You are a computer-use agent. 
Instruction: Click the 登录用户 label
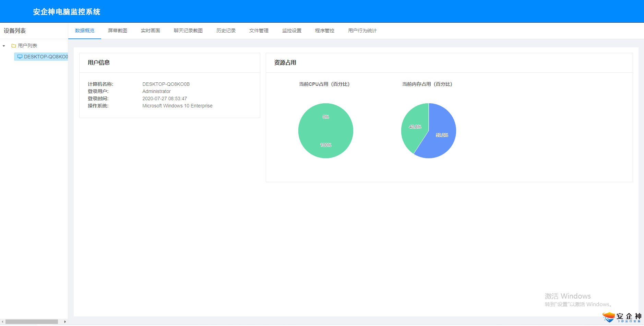(98, 91)
